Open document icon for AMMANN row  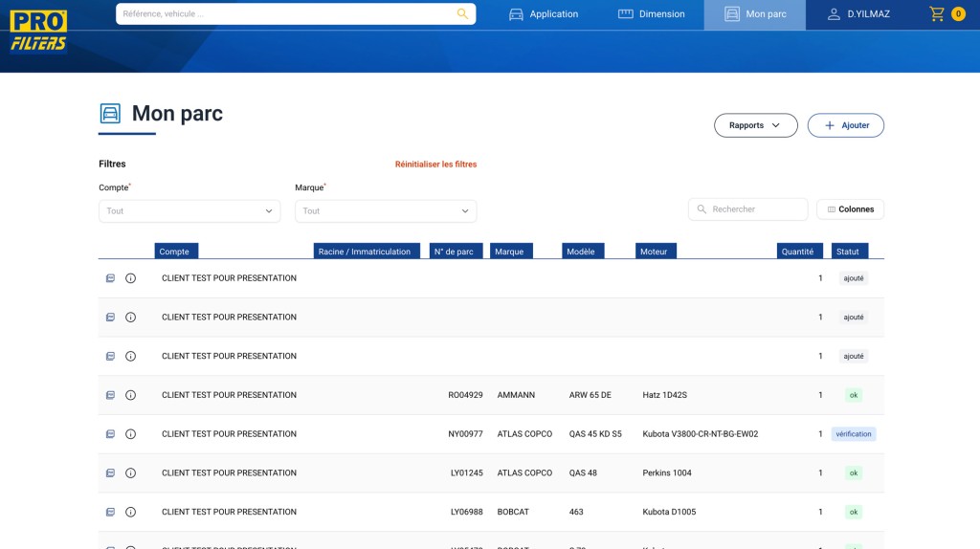(110, 395)
